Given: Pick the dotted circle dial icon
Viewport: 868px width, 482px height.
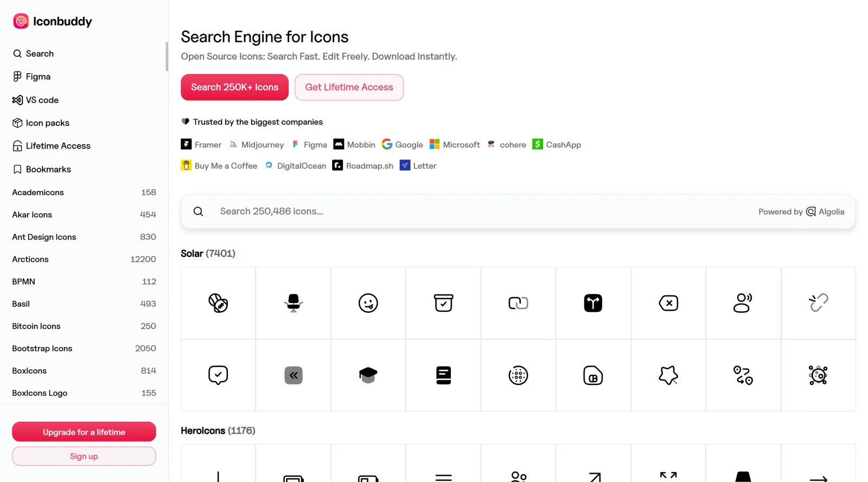Looking at the screenshot, I should (x=518, y=375).
